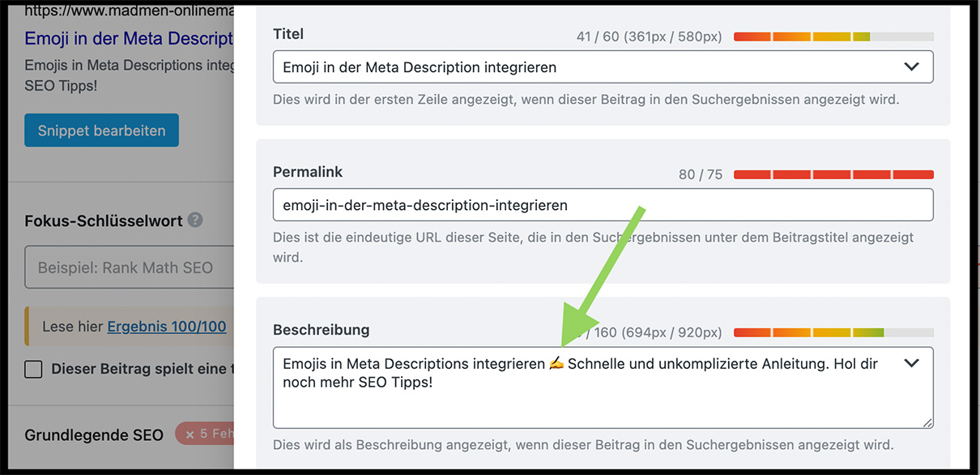
Task: Toggle the 'Dieser Beitrag spielt eine' checkbox
Action: (x=33, y=369)
